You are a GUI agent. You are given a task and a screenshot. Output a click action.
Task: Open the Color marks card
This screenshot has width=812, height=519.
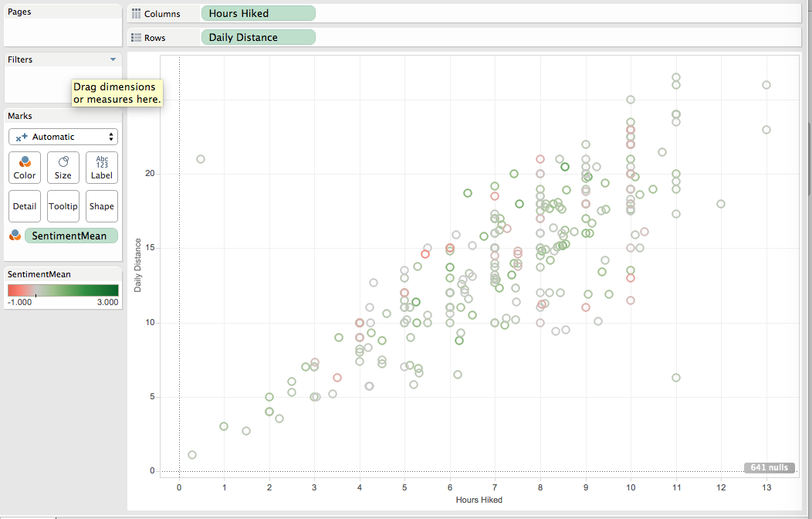(x=25, y=168)
